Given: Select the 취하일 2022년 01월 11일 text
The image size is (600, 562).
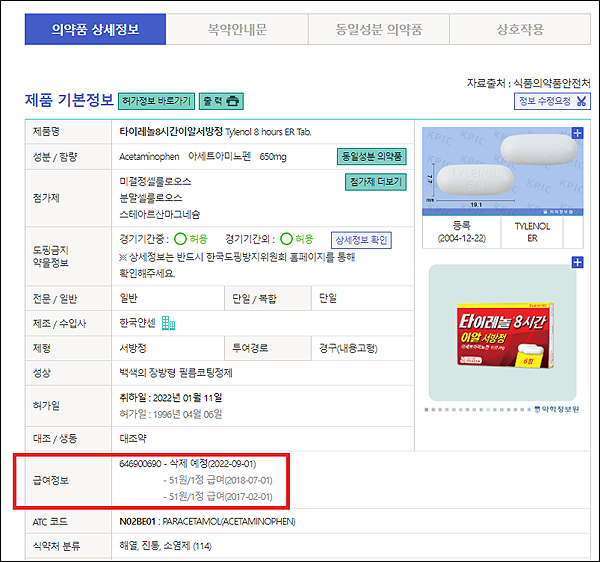Looking at the screenshot, I should (x=171, y=398).
